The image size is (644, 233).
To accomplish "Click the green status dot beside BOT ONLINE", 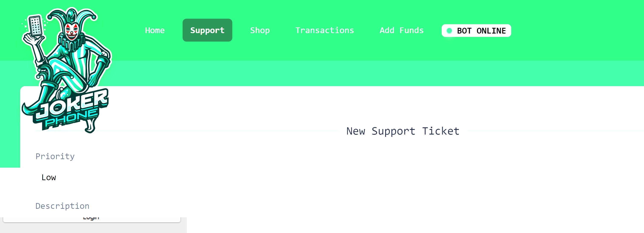I will (449, 31).
